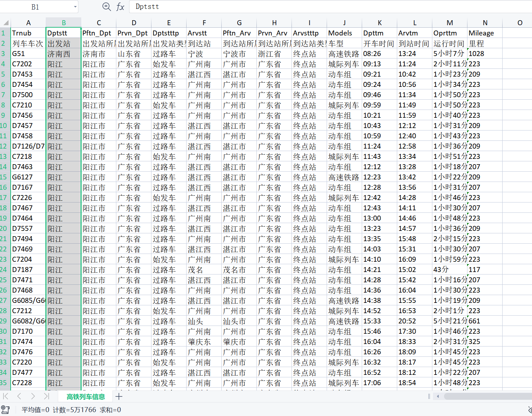The width and height of the screenshot is (532, 416).
Task: Select the G51 train number cell
Action: (x=28, y=54)
